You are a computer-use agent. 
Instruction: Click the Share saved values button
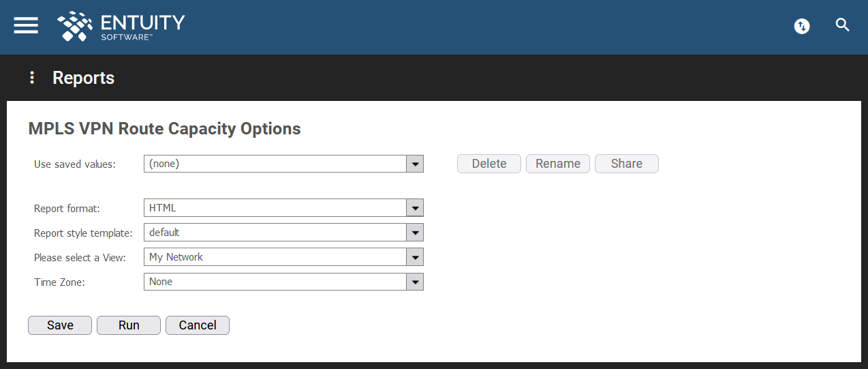(627, 164)
